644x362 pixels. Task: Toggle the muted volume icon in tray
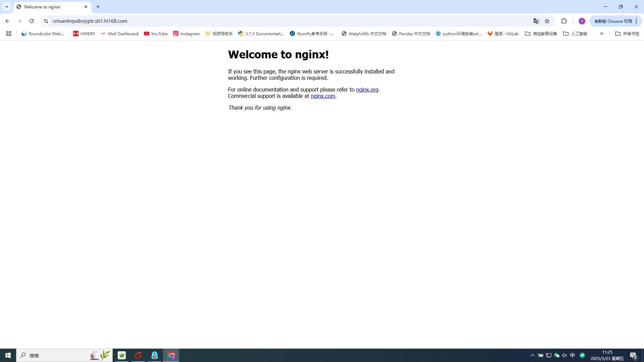(x=565, y=355)
